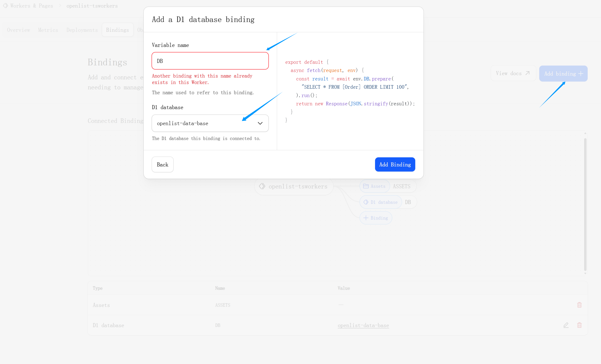Click the SELECT query line in code sample
The width and height of the screenshot is (601, 364).
click(x=355, y=87)
